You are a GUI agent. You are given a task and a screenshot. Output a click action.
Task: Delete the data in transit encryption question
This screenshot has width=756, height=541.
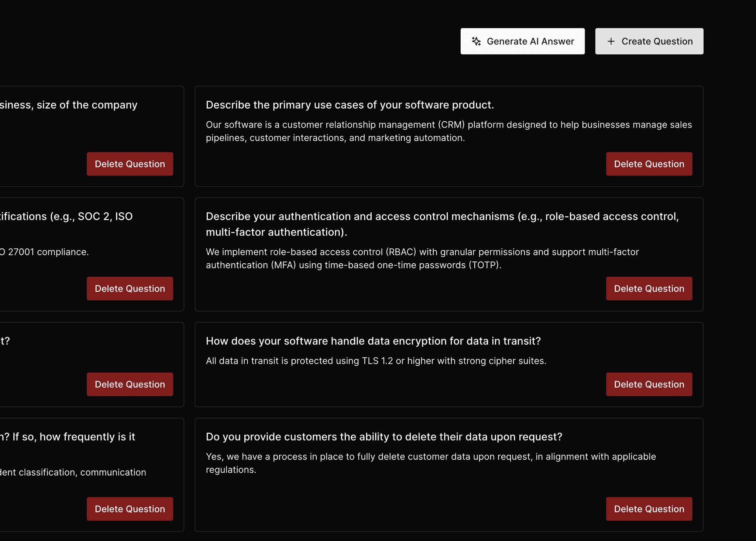[x=649, y=384]
